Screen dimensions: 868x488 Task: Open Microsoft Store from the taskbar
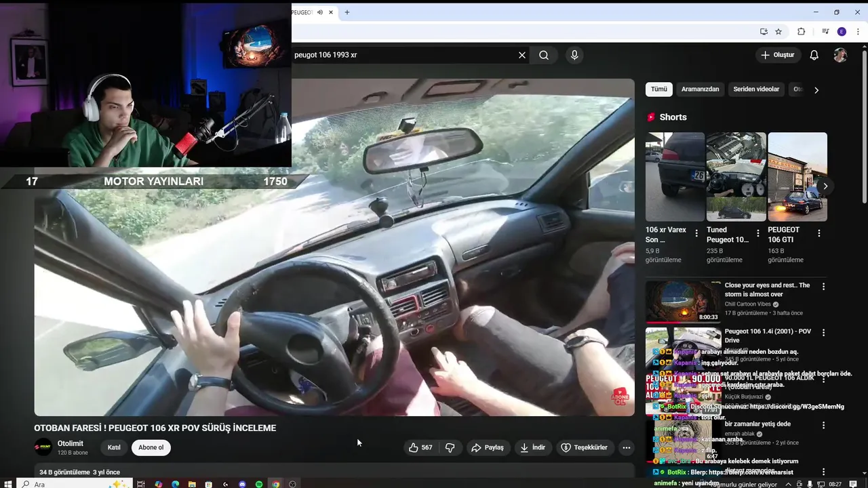(209, 484)
